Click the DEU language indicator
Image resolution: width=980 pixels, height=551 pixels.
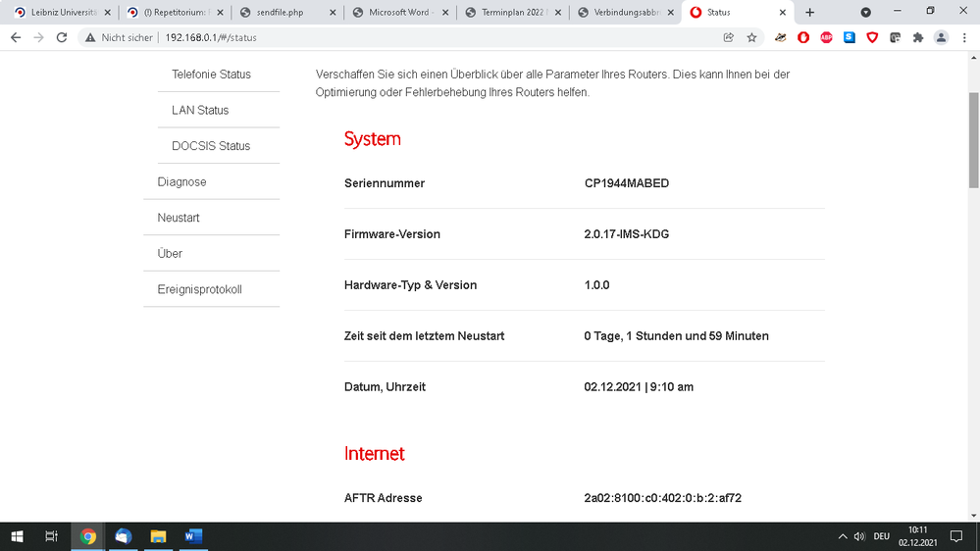(x=881, y=536)
